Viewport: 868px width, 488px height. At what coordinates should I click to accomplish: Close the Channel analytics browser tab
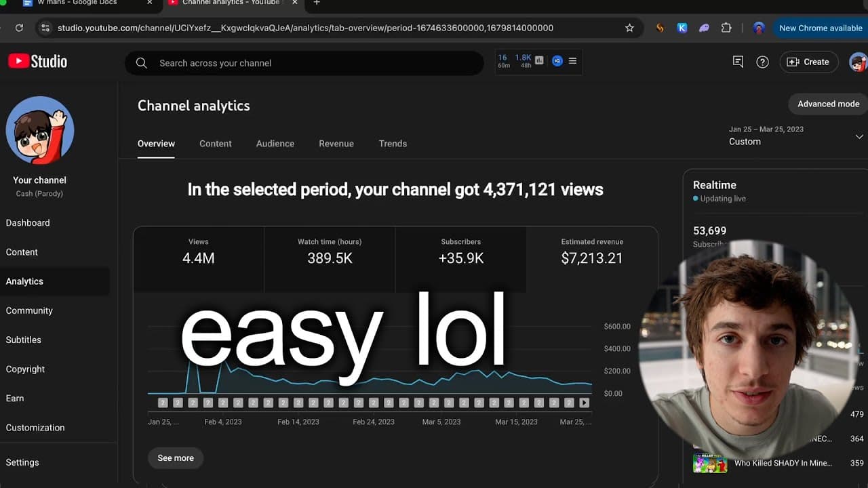click(294, 3)
